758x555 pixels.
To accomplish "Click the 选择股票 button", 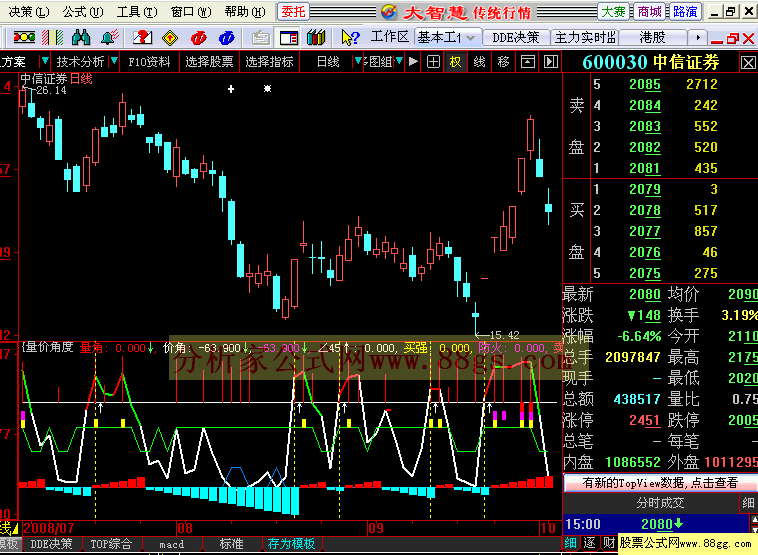I will coord(209,61).
